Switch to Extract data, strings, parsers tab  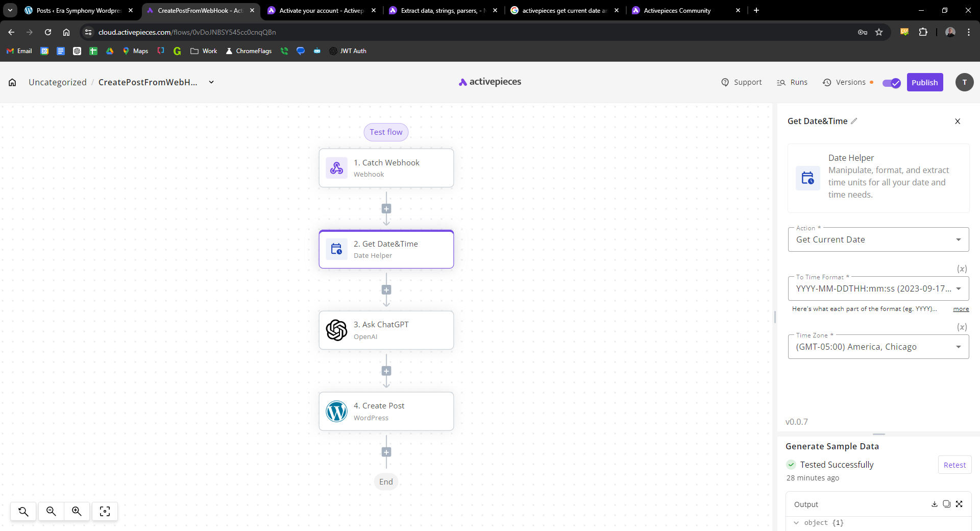[443, 10]
